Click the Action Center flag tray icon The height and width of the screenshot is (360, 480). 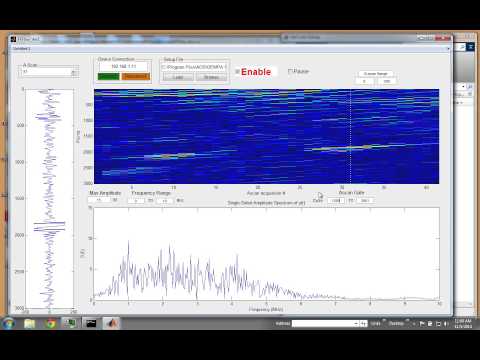coord(422,324)
